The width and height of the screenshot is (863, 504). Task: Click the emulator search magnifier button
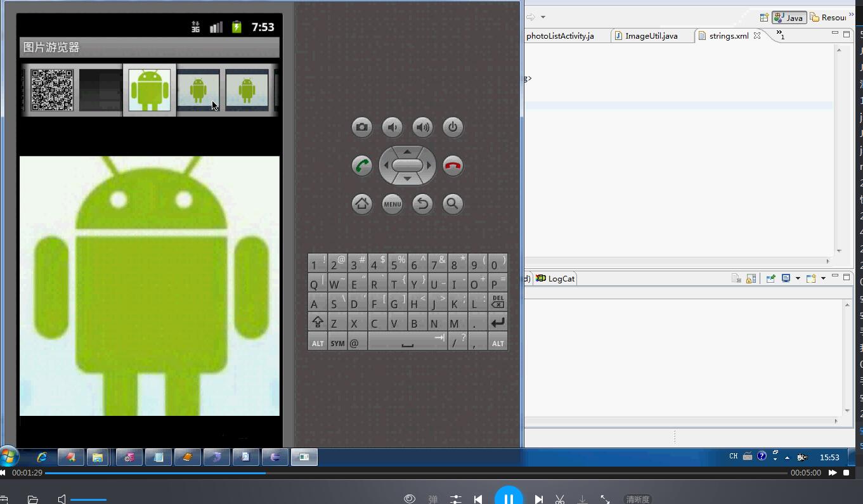[x=453, y=204]
